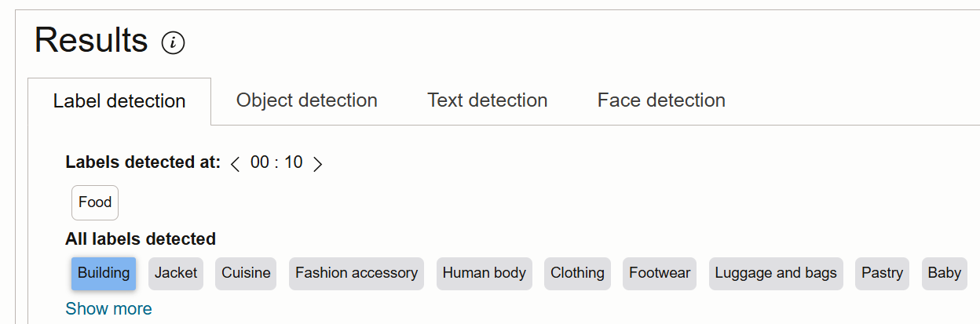The image size is (980, 324).
Task: Select the Food label chip
Action: (95, 202)
